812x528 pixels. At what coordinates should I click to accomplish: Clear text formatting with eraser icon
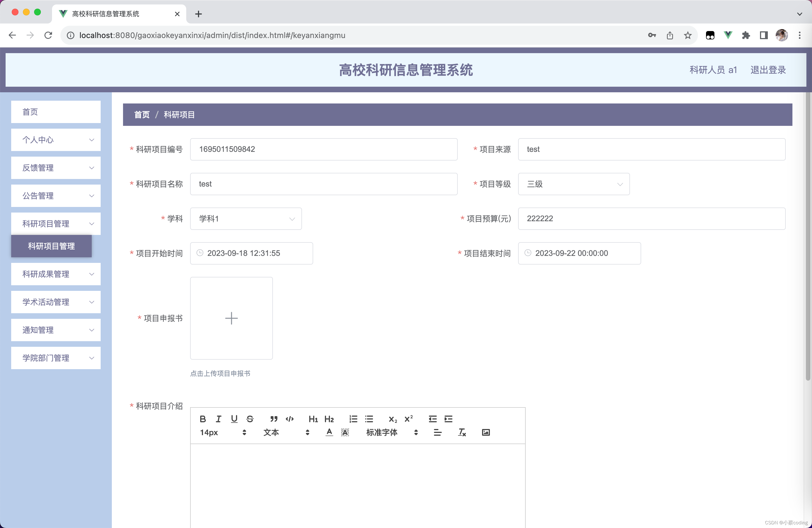tap(462, 432)
